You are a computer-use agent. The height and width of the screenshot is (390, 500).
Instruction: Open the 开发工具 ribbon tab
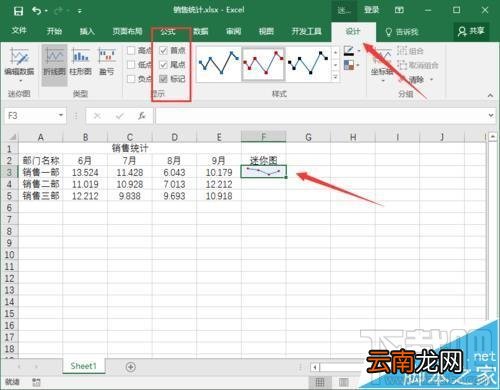point(306,31)
